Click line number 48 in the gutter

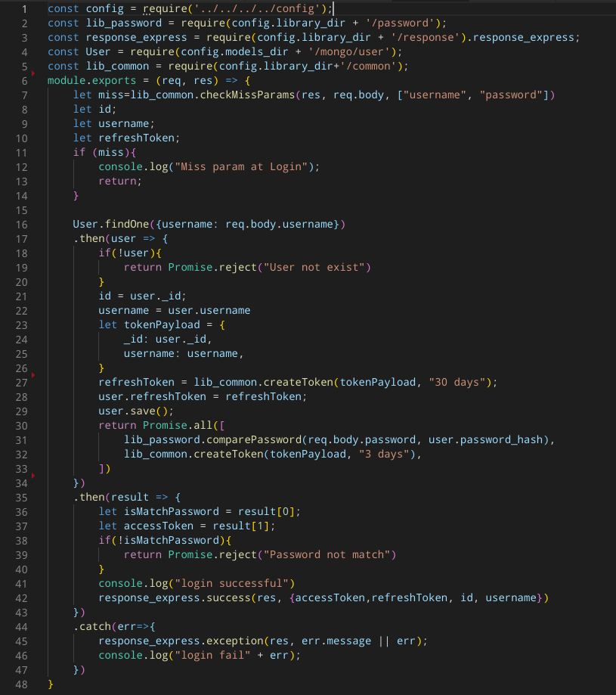21,685
